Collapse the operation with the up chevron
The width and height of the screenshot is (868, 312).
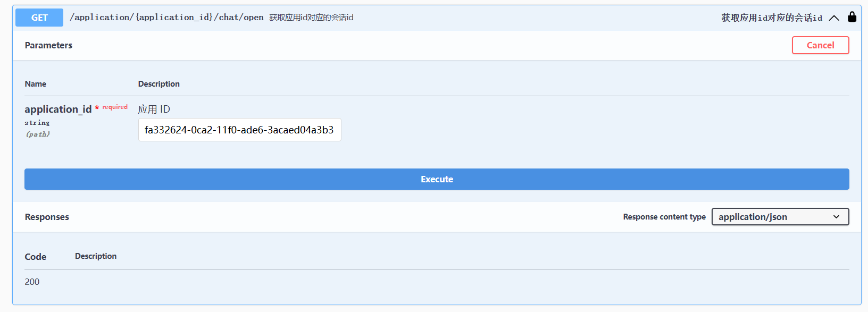point(834,18)
